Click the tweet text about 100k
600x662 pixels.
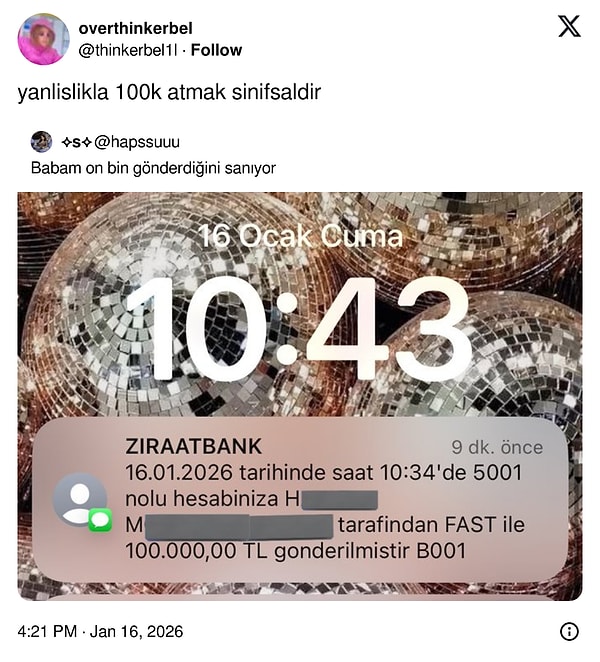pos(169,92)
